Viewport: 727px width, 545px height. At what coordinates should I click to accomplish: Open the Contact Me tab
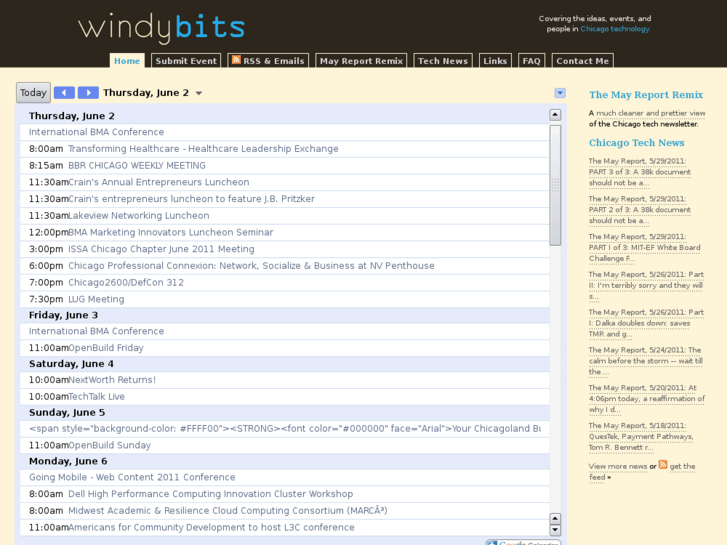[582, 61]
